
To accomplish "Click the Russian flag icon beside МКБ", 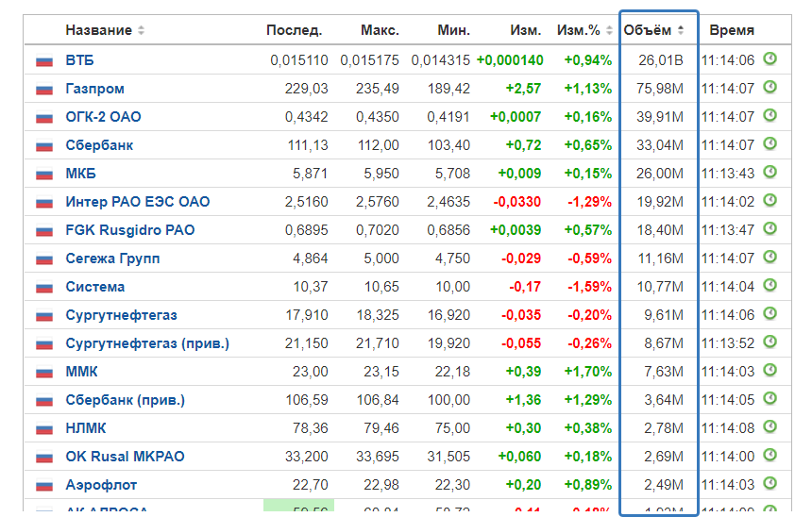I will pyautogui.click(x=44, y=175).
